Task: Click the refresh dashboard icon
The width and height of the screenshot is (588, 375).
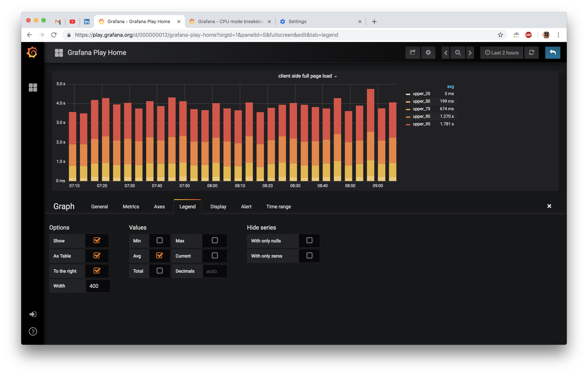Action: pos(532,52)
